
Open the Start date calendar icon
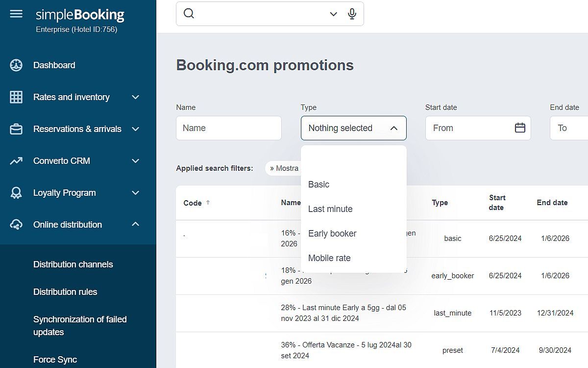click(520, 128)
